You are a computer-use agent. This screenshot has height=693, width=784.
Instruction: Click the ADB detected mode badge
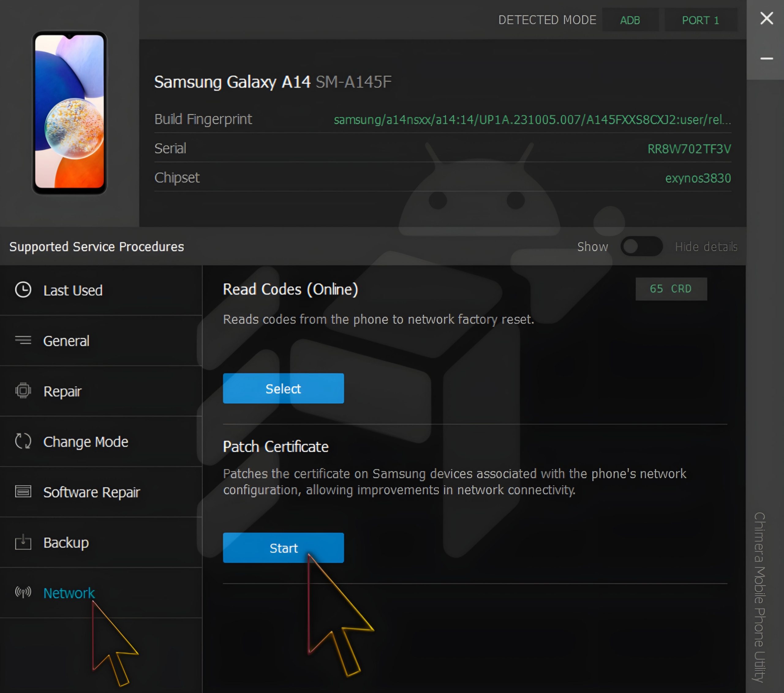coord(630,20)
